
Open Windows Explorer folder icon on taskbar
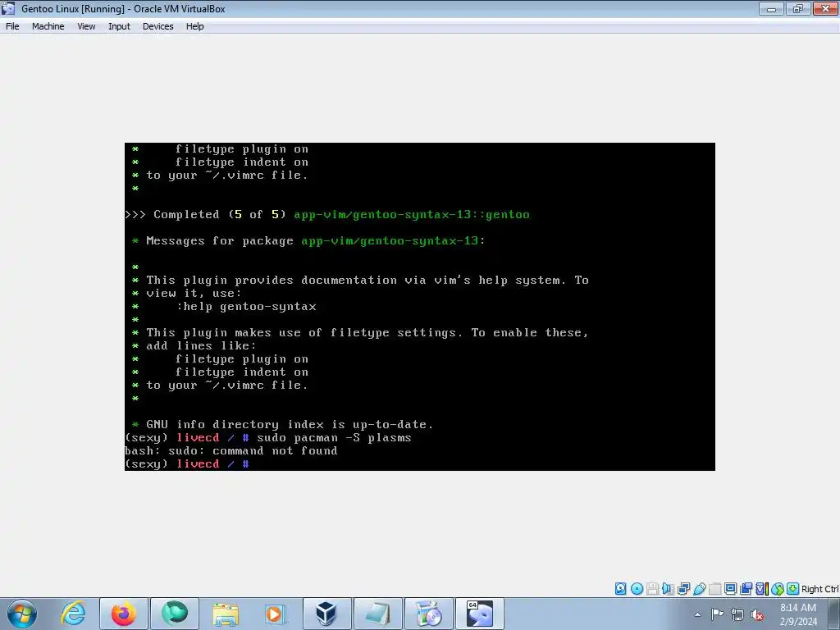(226, 614)
